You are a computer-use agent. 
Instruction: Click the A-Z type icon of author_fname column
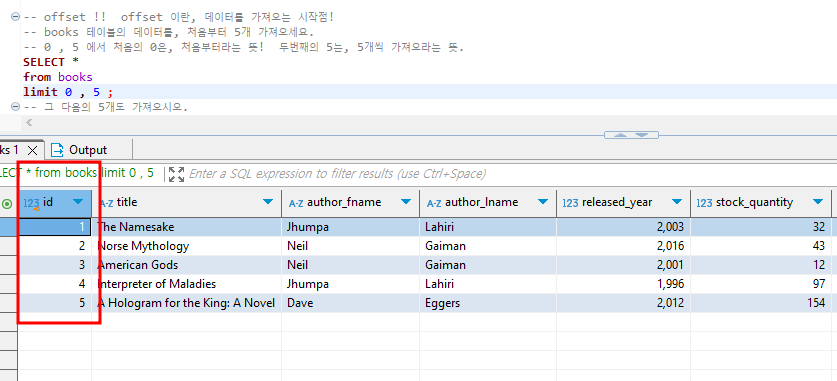coord(296,203)
